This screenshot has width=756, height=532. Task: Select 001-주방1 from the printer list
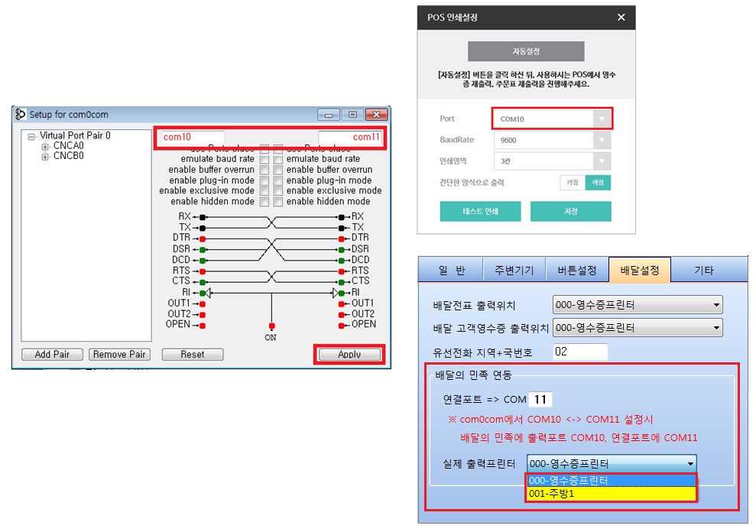(x=611, y=494)
